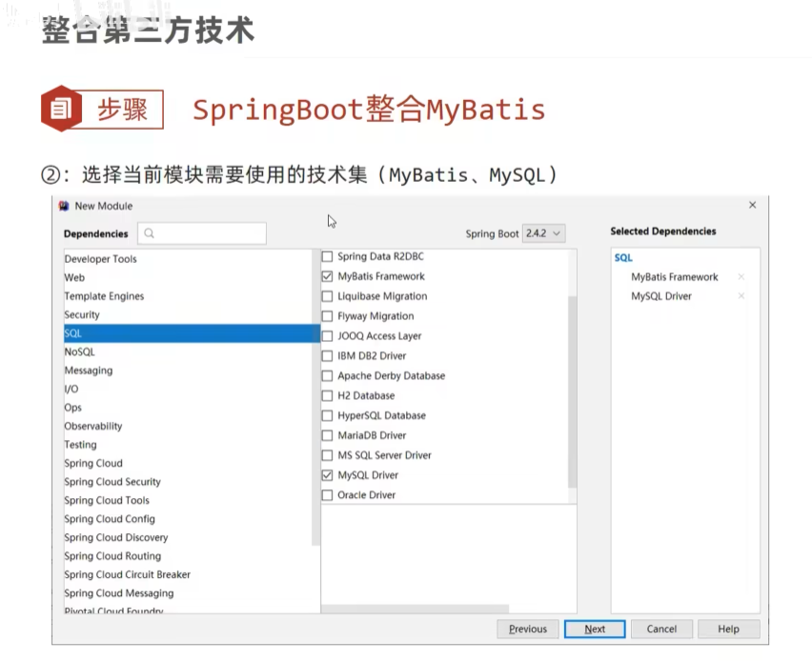Select Spring Cloud Security category
The height and width of the screenshot is (661, 812).
(x=112, y=482)
